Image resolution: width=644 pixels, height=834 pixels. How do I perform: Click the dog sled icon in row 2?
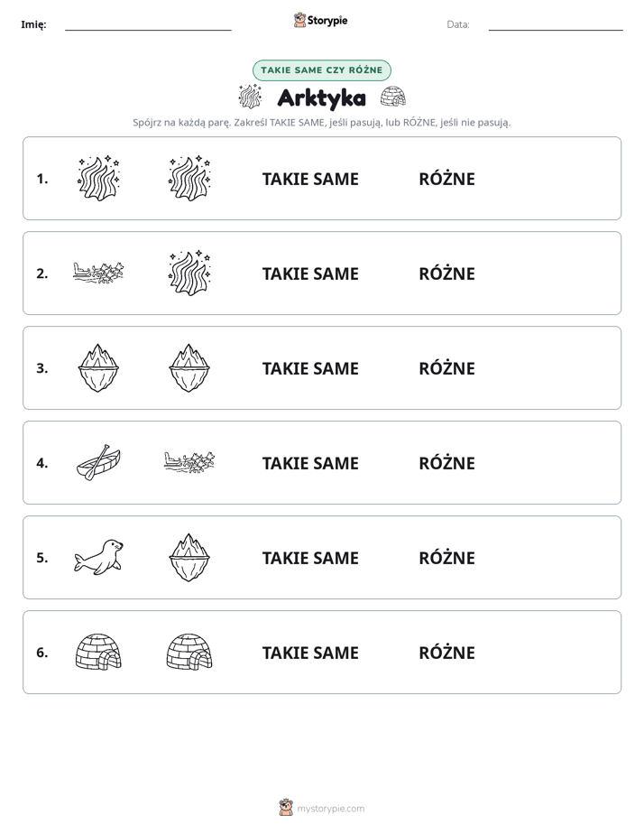point(98,273)
